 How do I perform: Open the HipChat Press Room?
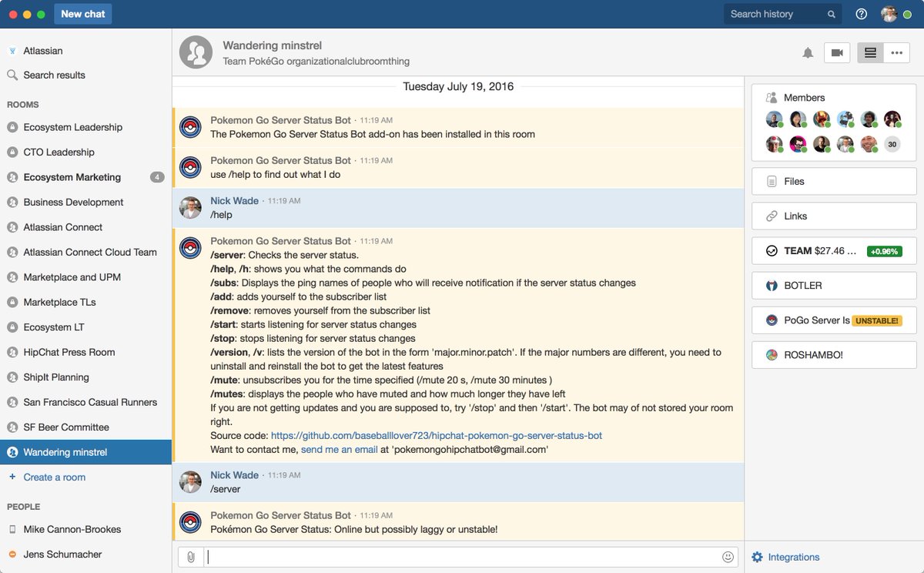(x=85, y=352)
